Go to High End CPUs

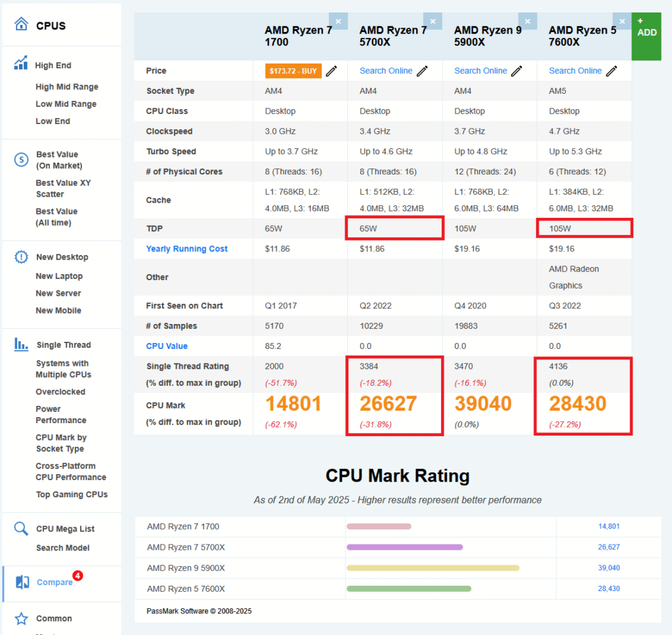point(53,65)
